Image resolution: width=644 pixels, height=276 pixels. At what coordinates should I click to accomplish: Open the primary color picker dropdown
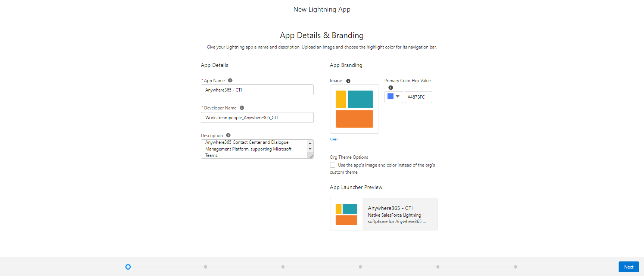point(398,97)
